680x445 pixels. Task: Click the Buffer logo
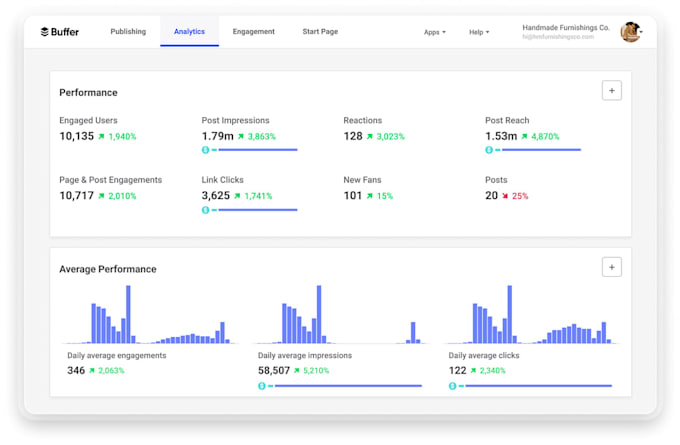coord(59,32)
